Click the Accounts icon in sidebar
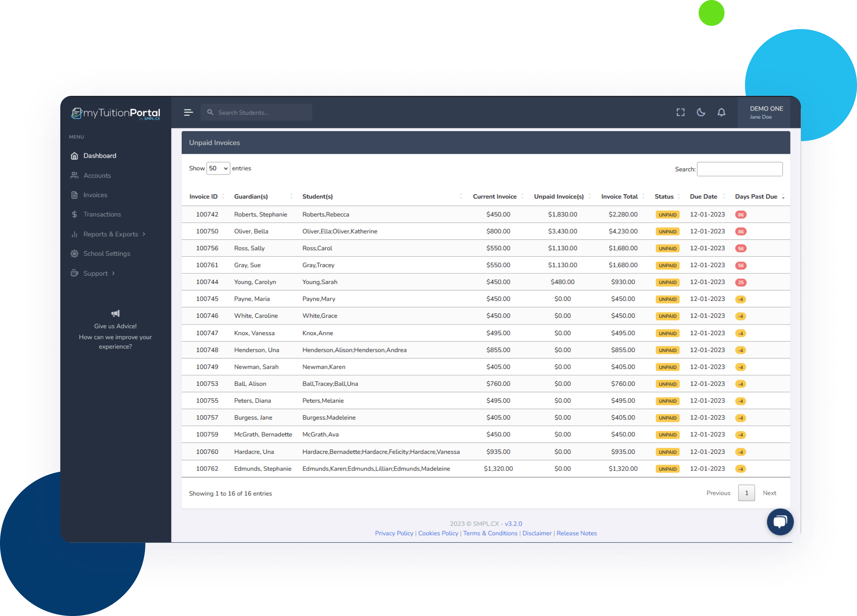 pyautogui.click(x=75, y=175)
